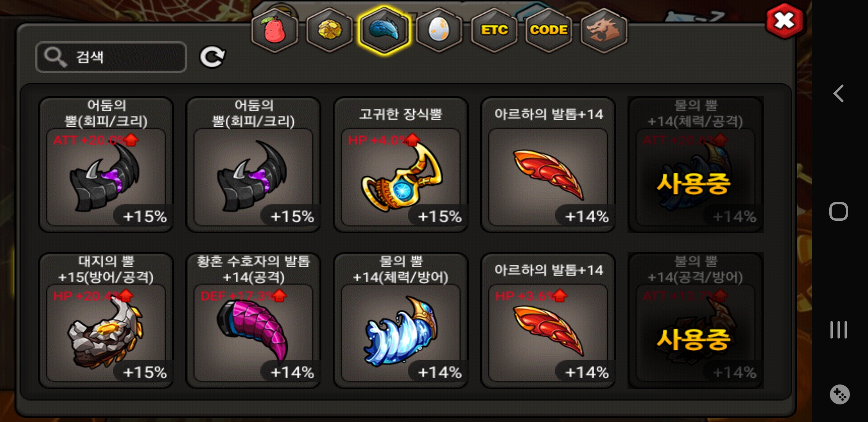The image size is (868, 422).
Task: Open the egg category tab
Action: pyautogui.click(x=439, y=30)
